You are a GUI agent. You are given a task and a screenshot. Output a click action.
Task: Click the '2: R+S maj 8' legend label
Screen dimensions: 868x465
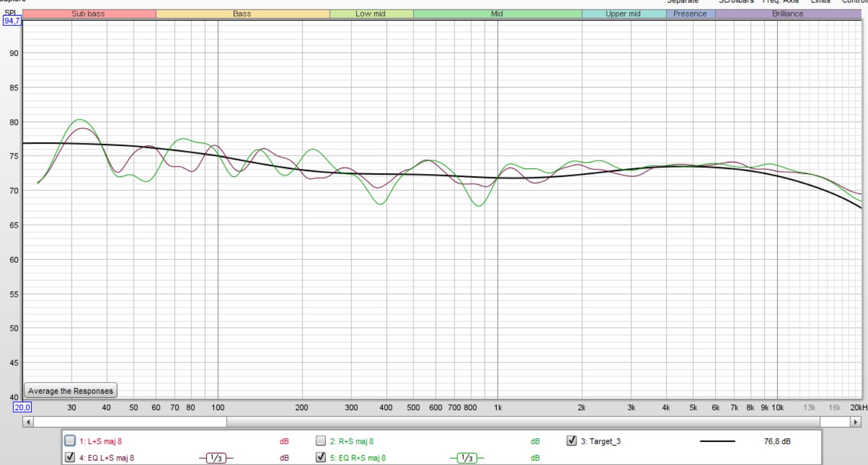click(352, 442)
